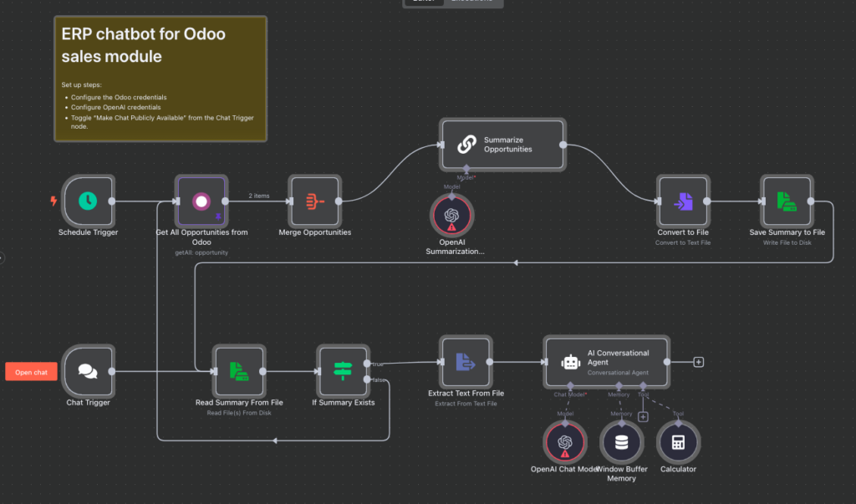This screenshot has height=504, width=856.
Task: Select the Calculator tool node
Action: coord(678,442)
